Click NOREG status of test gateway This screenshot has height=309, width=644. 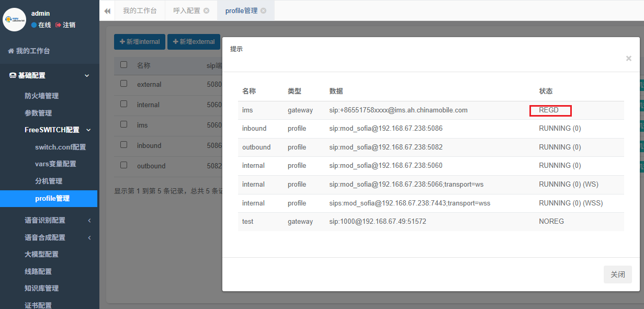(551, 222)
